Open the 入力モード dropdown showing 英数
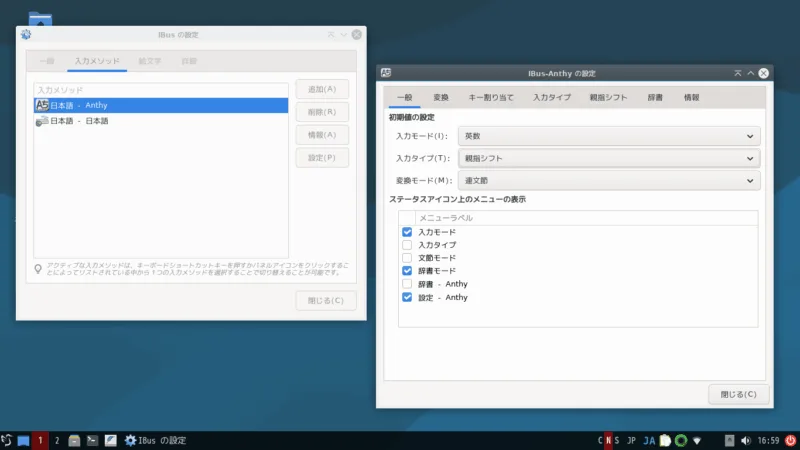This screenshot has height=450, width=800. [609, 136]
